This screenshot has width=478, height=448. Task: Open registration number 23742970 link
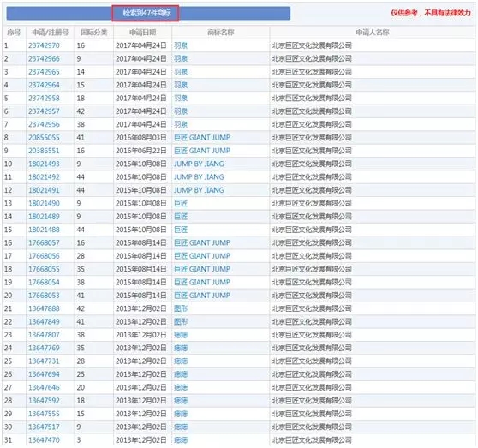click(x=44, y=45)
